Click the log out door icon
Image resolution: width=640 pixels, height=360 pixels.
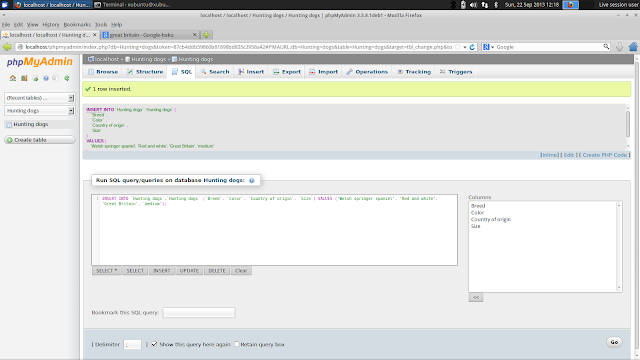(x=24, y=78)
